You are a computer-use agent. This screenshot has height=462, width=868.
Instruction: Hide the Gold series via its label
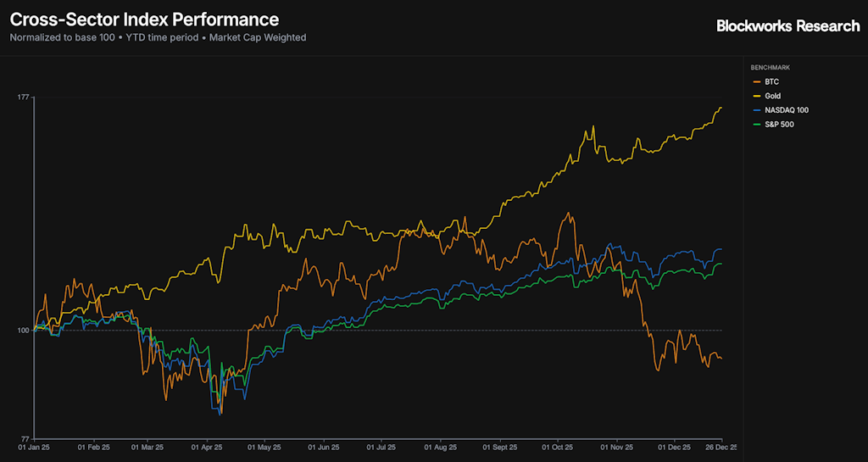[x=772, y=96]
